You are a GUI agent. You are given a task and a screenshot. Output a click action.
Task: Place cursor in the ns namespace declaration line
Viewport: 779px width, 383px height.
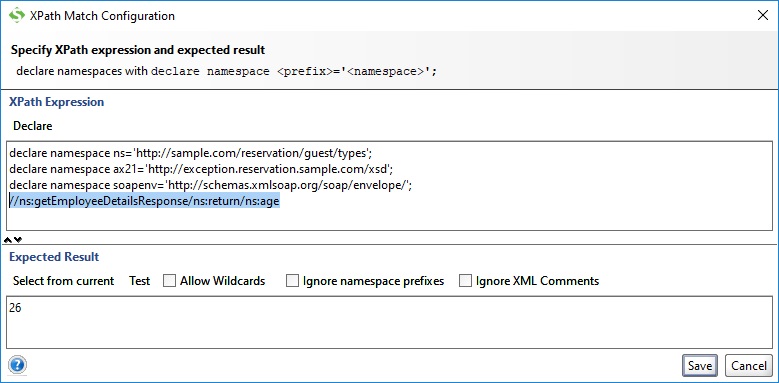pyautogui.click(x=191, y=152)
